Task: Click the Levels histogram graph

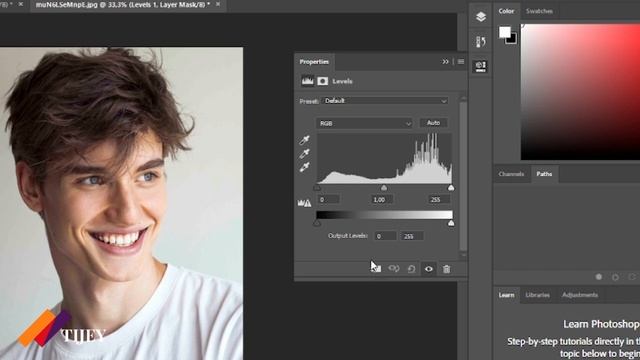Action: click(x=384, y=158)
